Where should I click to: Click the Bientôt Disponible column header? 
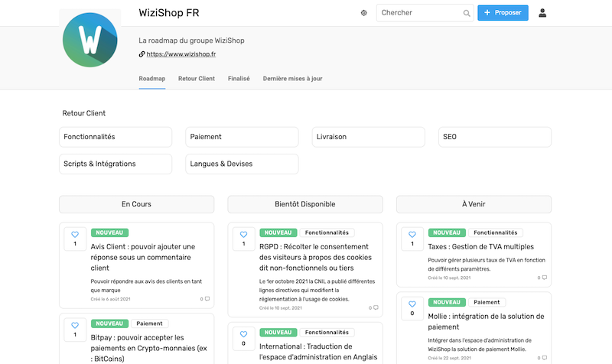[305, 204]
